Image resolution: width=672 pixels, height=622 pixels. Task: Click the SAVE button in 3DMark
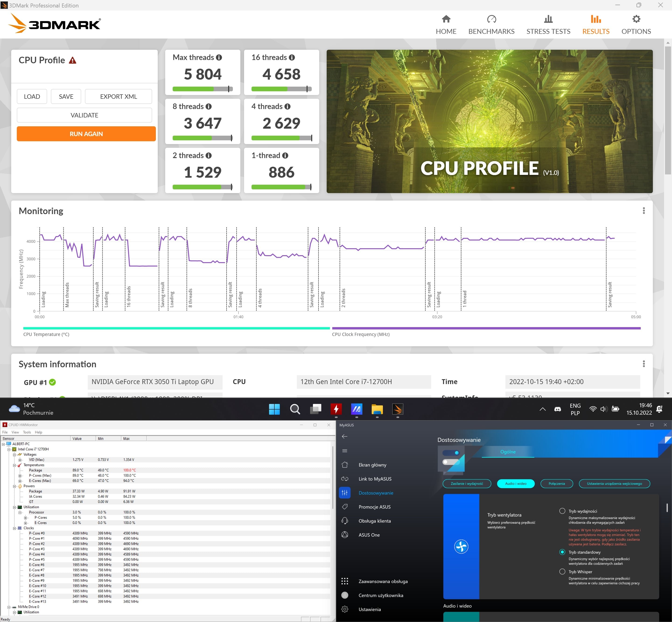66,97
